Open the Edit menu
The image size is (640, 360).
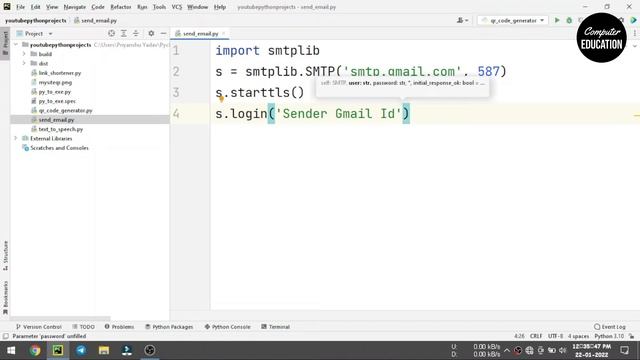(x=36, y=7)
